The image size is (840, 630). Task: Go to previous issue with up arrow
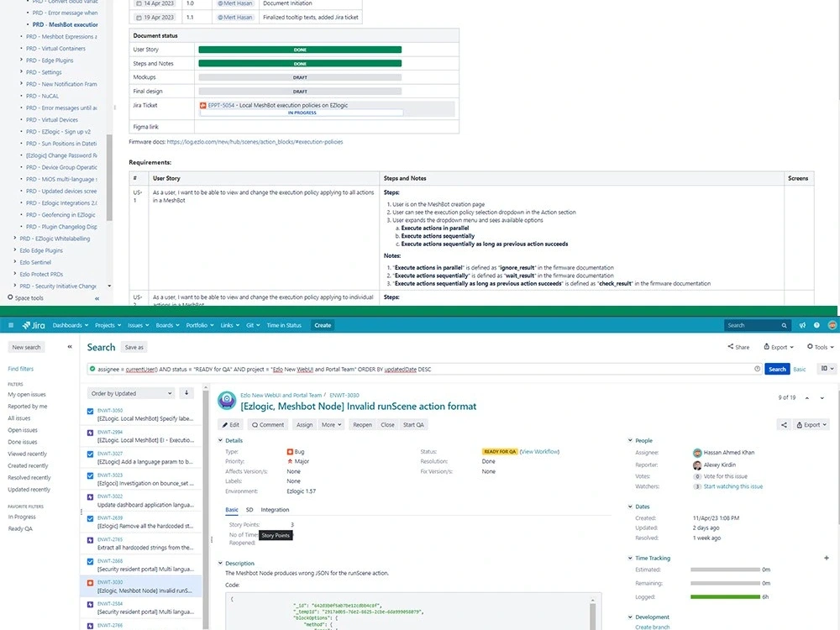click(806, 398)
